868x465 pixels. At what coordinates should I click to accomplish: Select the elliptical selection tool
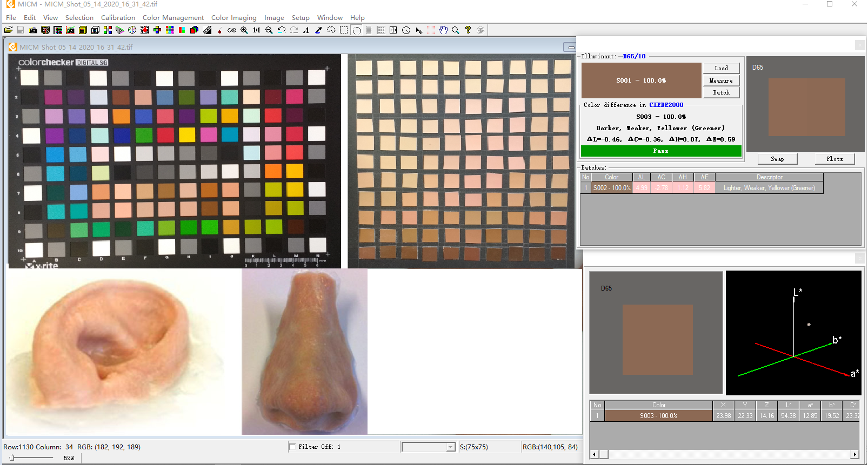pos(357,30)
